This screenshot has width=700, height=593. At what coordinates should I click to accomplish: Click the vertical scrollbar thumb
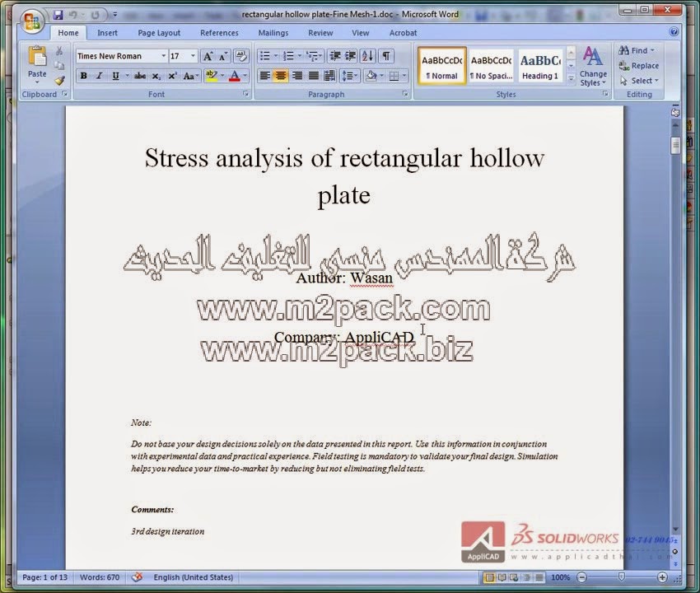coord(675,146)
